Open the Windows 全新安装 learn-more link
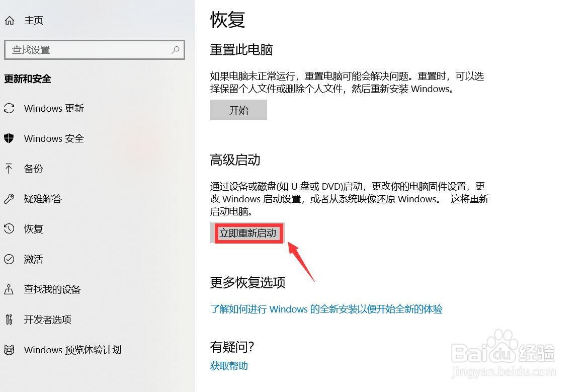588x392 pixels. coord(326,309)
